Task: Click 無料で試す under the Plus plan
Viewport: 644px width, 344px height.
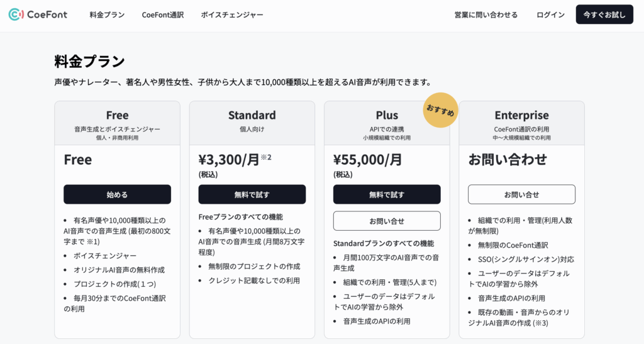Action: pos(387,194)
